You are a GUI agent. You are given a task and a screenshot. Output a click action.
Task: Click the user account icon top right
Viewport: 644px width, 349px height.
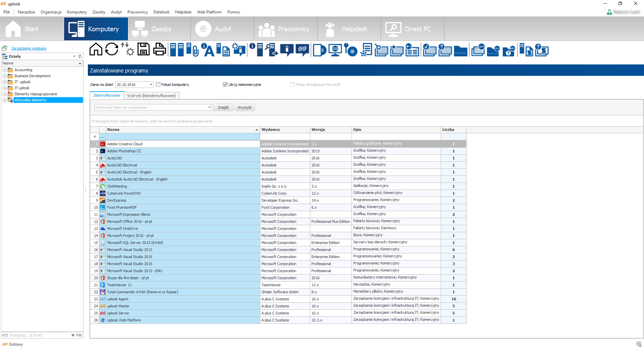(x=609, y=12)
